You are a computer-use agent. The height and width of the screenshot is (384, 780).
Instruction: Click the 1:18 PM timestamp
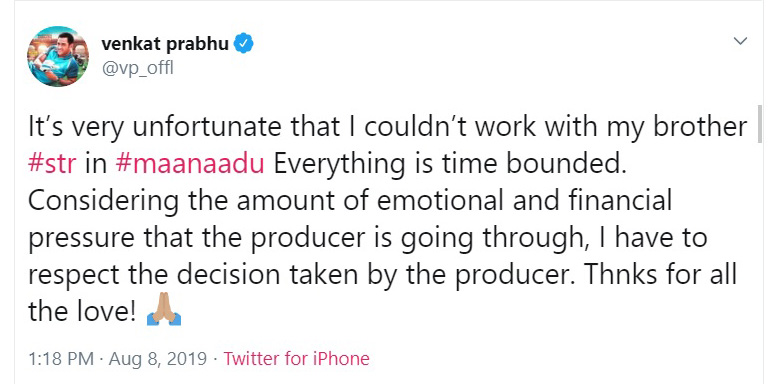61,359
